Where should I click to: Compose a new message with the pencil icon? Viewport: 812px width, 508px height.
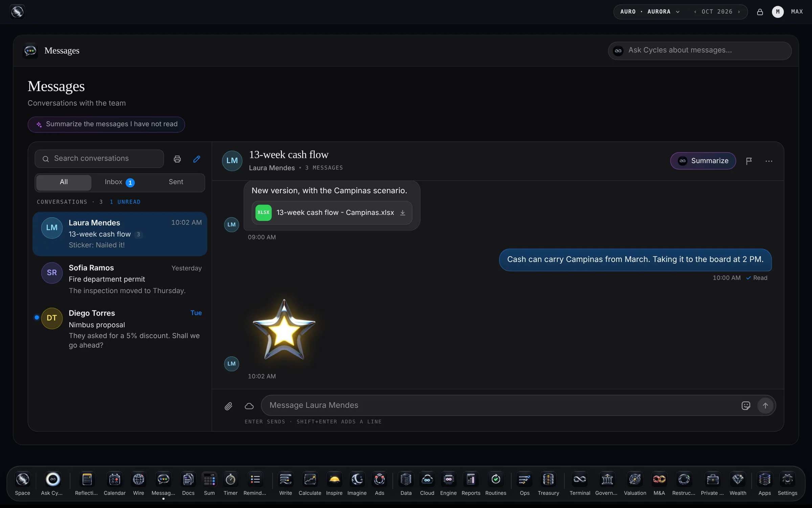pyautogui.click(x=197, y=159)
